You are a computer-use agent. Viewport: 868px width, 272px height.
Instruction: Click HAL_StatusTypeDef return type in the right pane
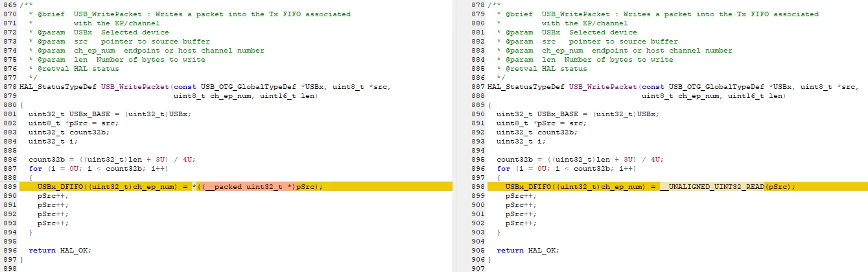point(526,86)
